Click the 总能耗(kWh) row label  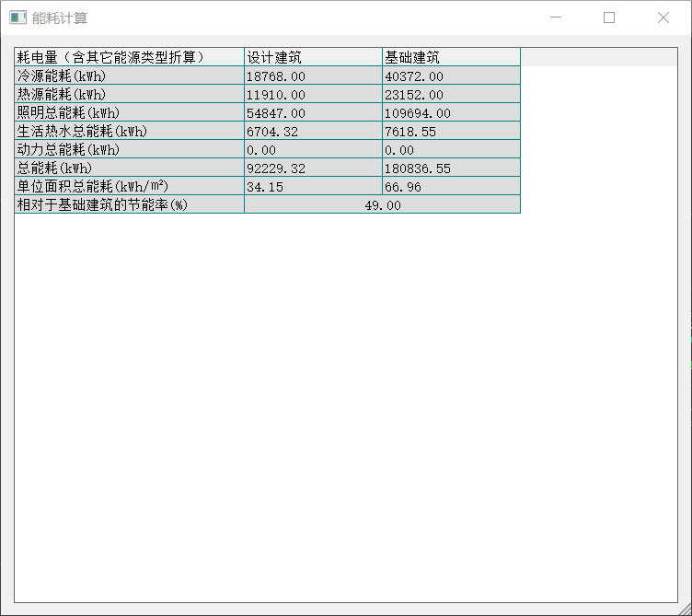[129, 168]
